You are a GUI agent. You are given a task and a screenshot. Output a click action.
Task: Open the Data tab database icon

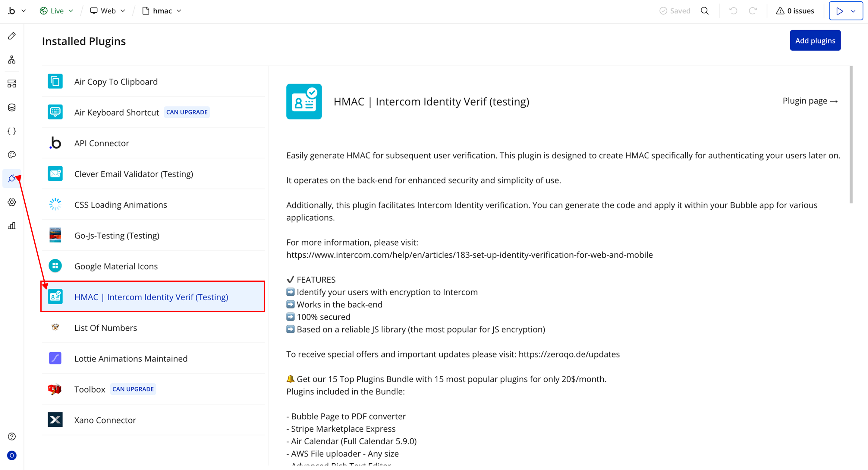pyautogui.click(x=12, y=107)
